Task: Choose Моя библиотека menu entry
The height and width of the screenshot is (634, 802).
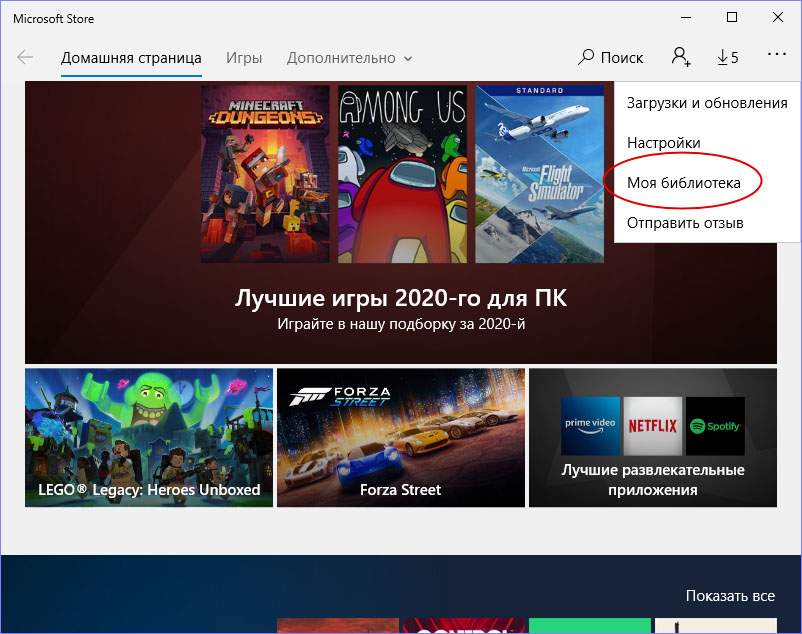Action: coord(683,183)
